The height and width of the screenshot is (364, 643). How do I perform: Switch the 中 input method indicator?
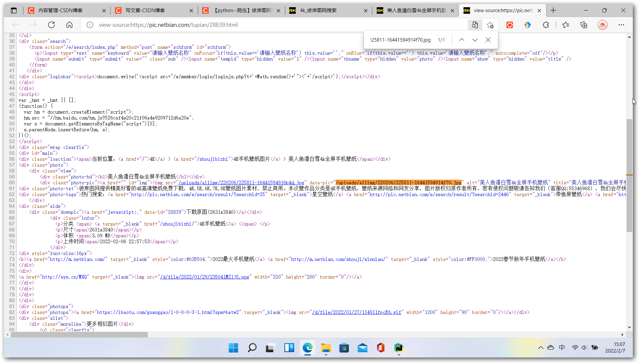click(x=562, y=348)
